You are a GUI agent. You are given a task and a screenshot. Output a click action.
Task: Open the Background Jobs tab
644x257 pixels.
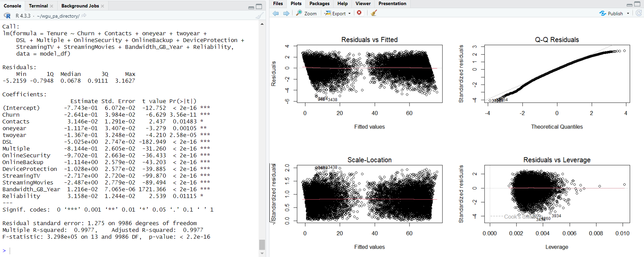pos(80,6)
